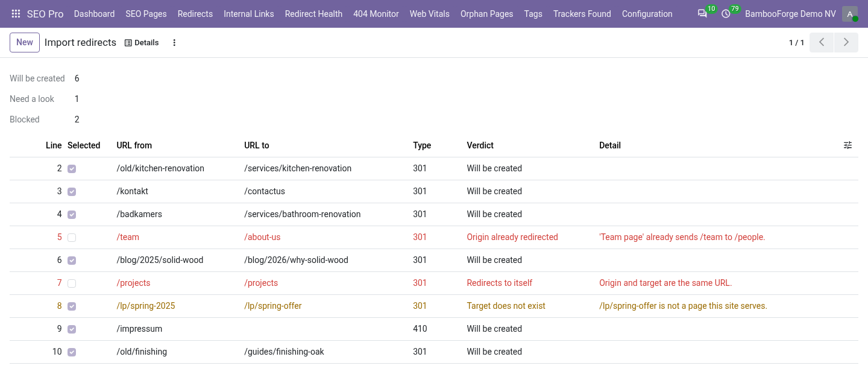Click the user avatar icon
The height and width of the screenshot is (383, 868).
[850, 14]
